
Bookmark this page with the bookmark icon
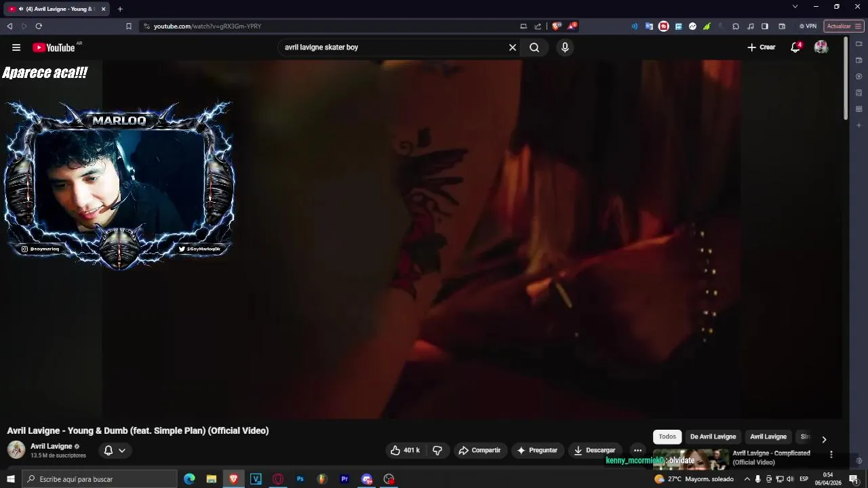[128, 26]
